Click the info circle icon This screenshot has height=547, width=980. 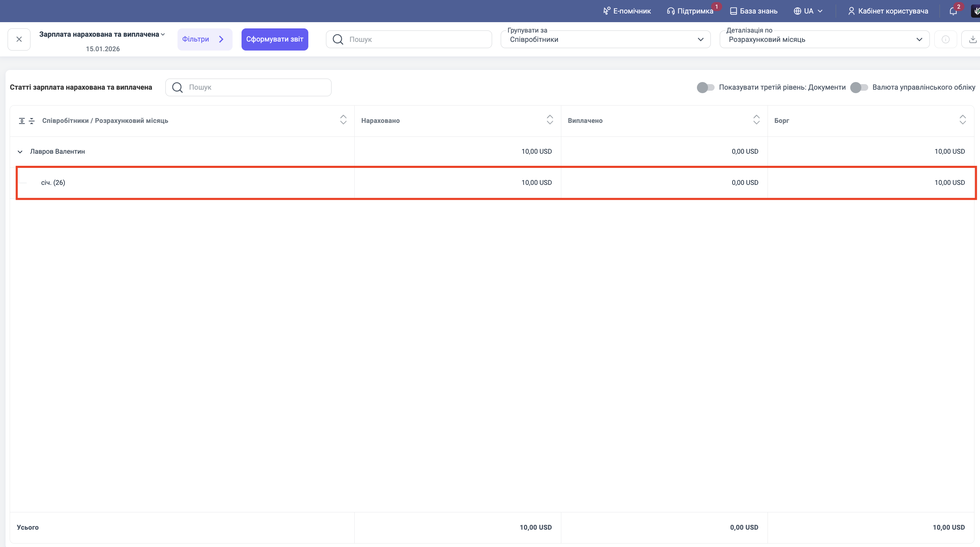(x=945, y=39)
